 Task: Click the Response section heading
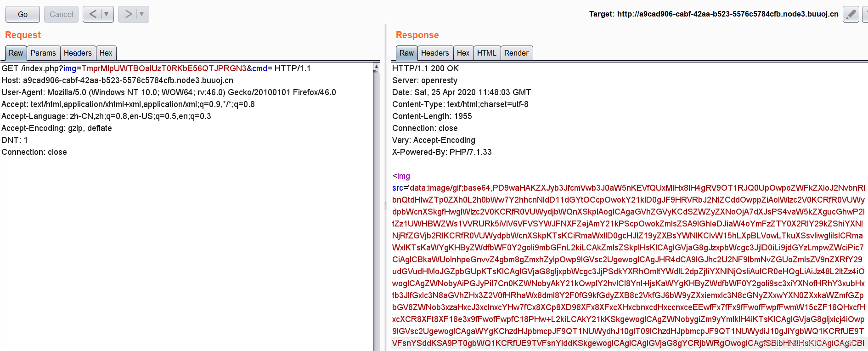pos(417,35)
